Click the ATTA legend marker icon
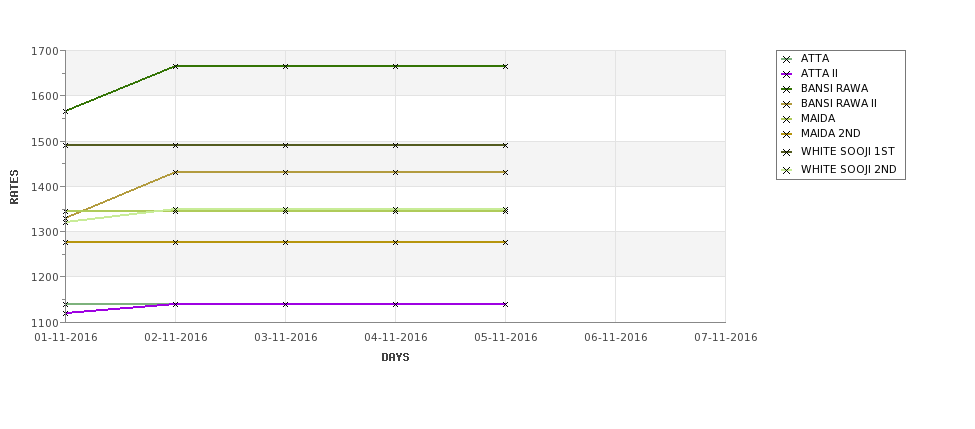Image resolution: width=975 pixels, height=429 pixels. 787,59
